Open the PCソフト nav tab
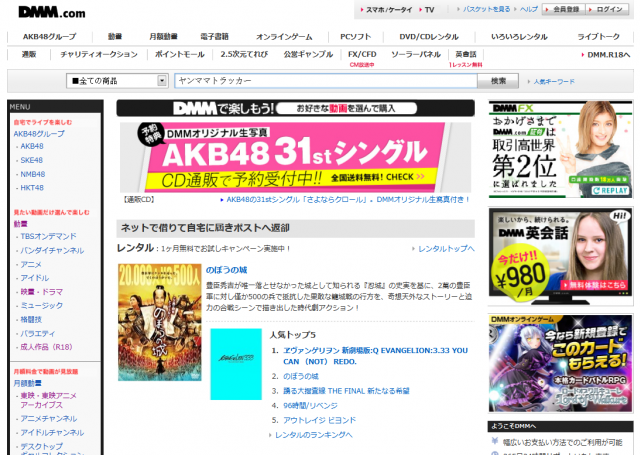 (356, 37)
